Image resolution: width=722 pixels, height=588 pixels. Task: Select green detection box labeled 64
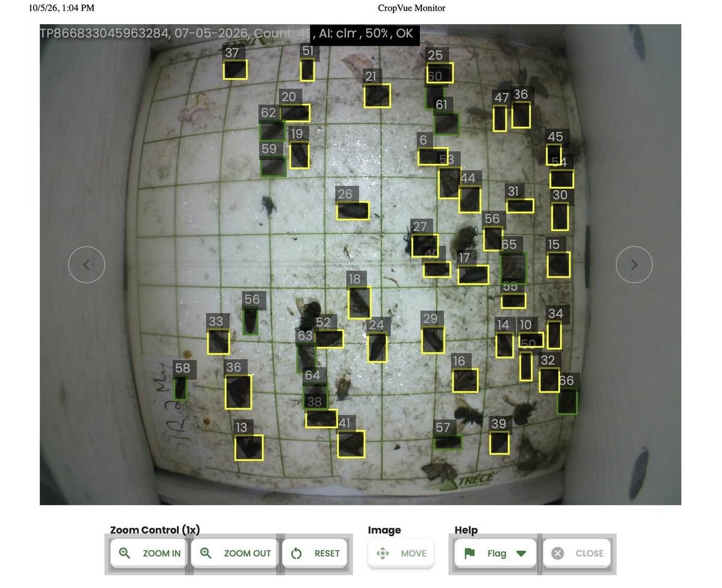click(315, 396)
